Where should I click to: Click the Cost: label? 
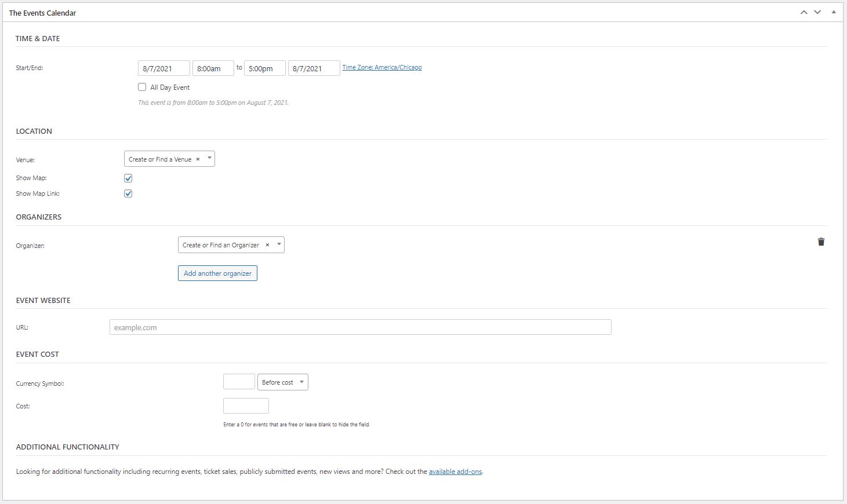[23, 406]
